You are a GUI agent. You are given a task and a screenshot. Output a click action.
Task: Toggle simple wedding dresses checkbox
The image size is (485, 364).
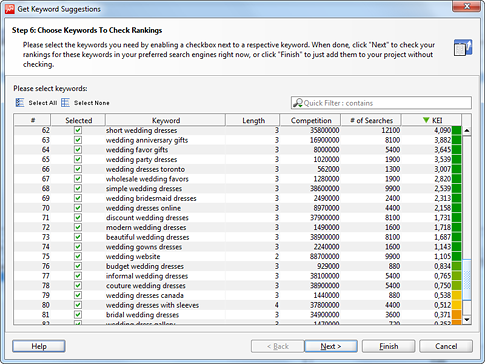click(78, 188)
